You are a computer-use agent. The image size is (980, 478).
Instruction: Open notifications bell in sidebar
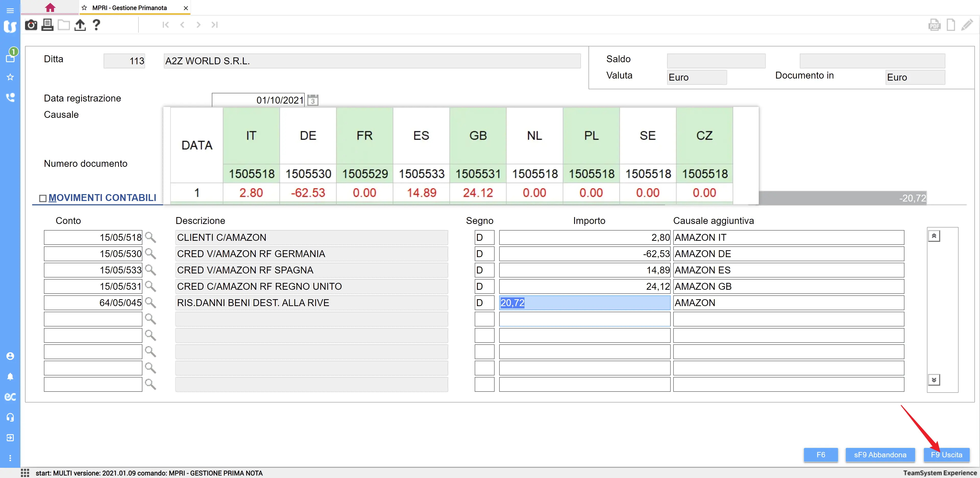point(10,376)
